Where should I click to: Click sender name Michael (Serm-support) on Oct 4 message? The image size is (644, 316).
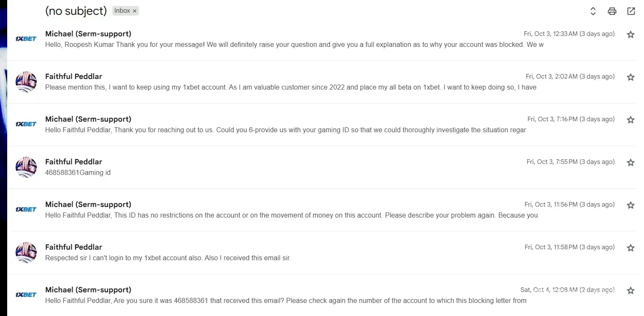coord(88,290)
